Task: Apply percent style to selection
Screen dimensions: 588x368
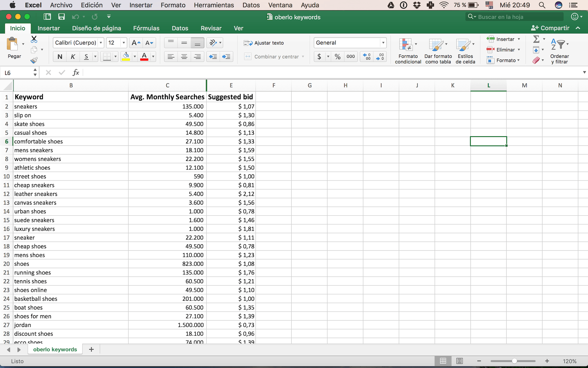Action: [337, 56]
